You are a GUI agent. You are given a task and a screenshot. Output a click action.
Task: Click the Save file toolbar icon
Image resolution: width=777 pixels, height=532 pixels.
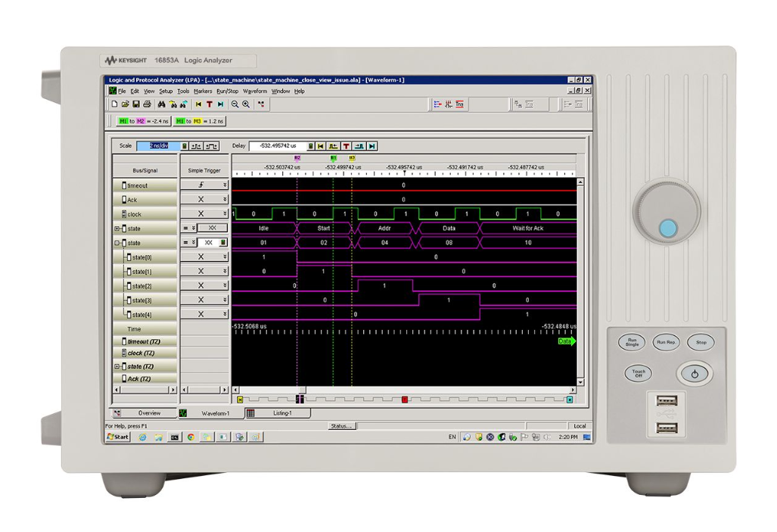tap(136, 104)
